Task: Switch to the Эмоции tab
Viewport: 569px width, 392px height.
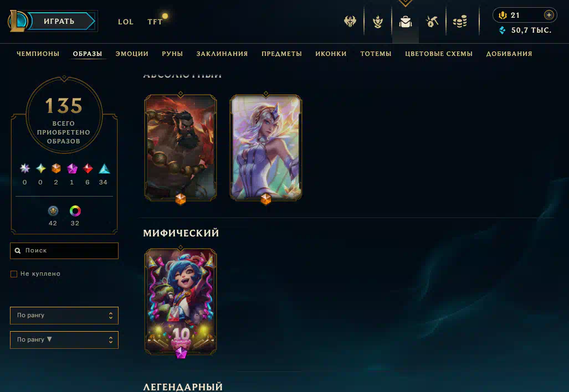Action: 132,54
